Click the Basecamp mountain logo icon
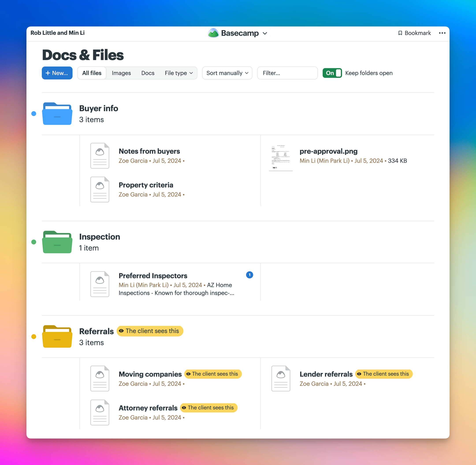This screenshot has height=465, width=476. tap(213, 33)
